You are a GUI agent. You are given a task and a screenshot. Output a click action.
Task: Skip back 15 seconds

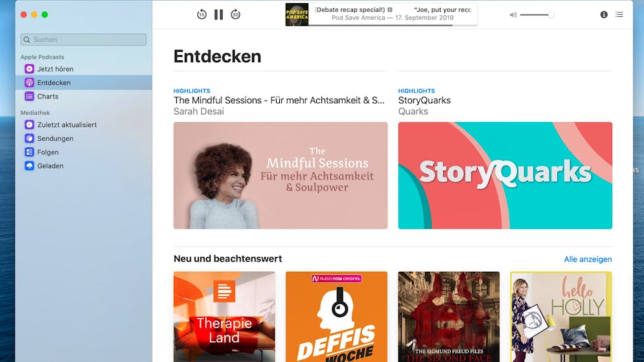pyautogui.click(x=201, y=14)
